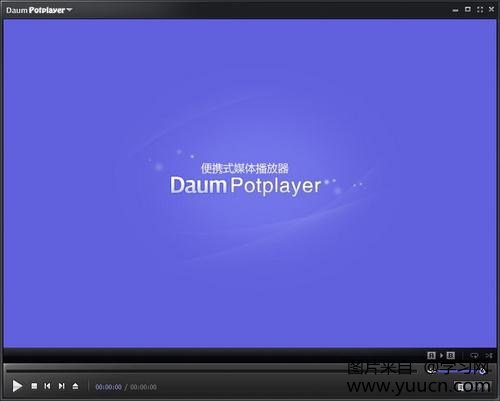This screenshot has height=401, width=500.
Task: Start playback with the Play button
Action: [x=17, y=386]
